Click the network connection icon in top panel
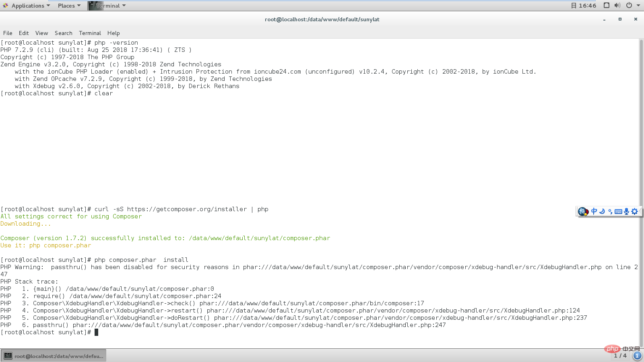This screenshot has height=362, width=644. [x=607, y=6]
